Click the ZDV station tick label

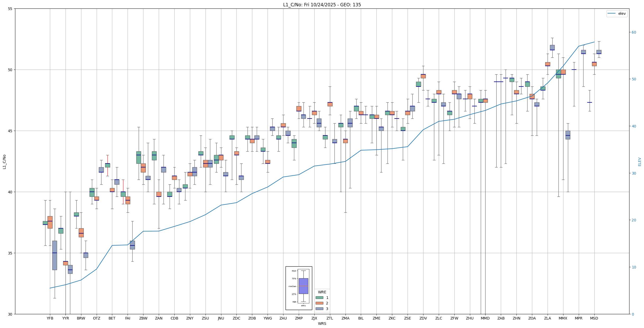tap(423, 318)
